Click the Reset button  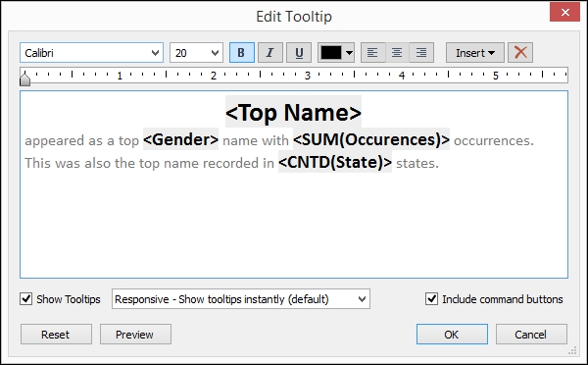coord(56,335)
